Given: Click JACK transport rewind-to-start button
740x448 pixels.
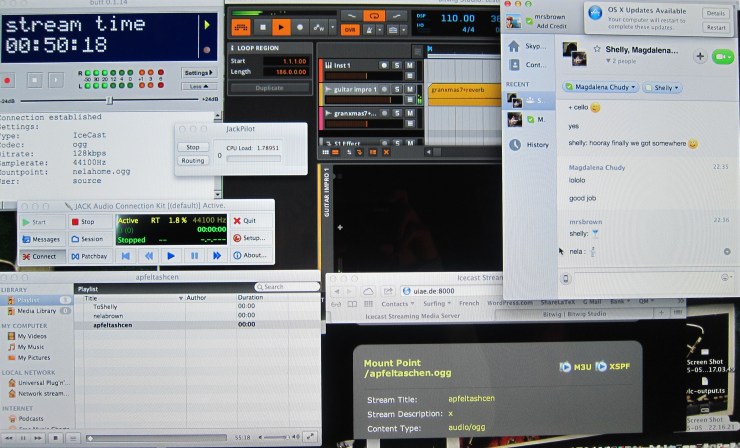Looking at the screenshot, I should (126, 256).
